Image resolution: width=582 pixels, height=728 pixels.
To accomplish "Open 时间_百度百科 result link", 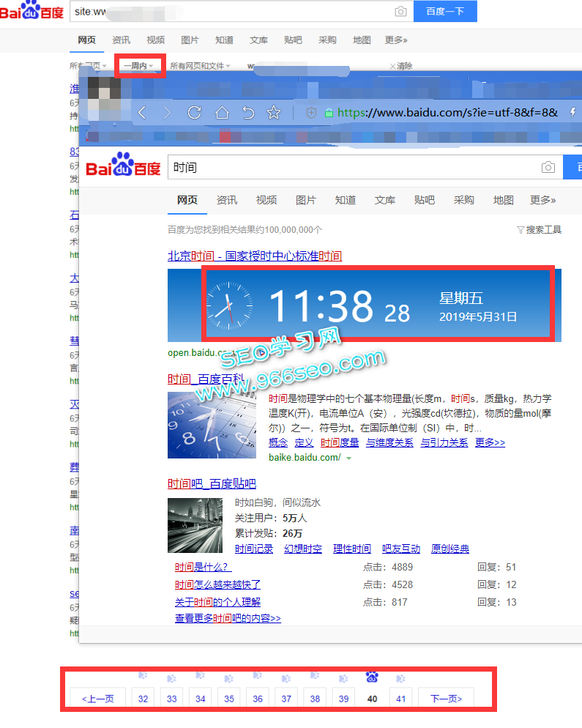I will (206, 379).
